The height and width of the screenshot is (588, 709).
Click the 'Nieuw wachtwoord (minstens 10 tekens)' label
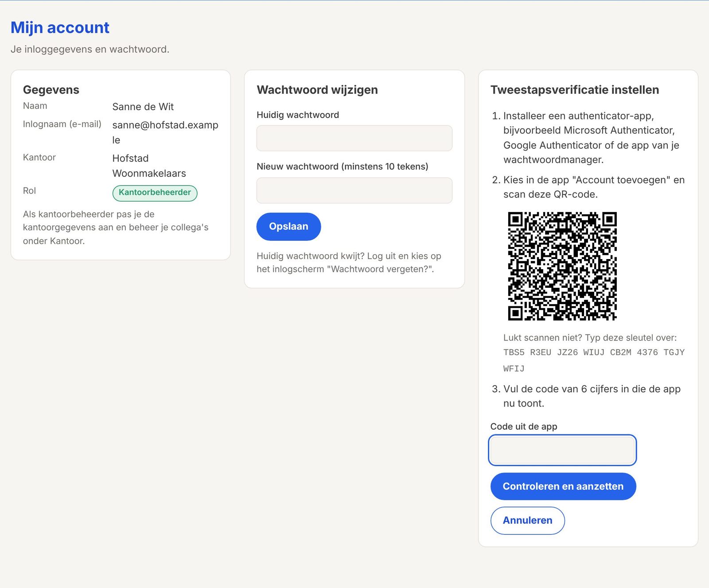pos(343,166)
